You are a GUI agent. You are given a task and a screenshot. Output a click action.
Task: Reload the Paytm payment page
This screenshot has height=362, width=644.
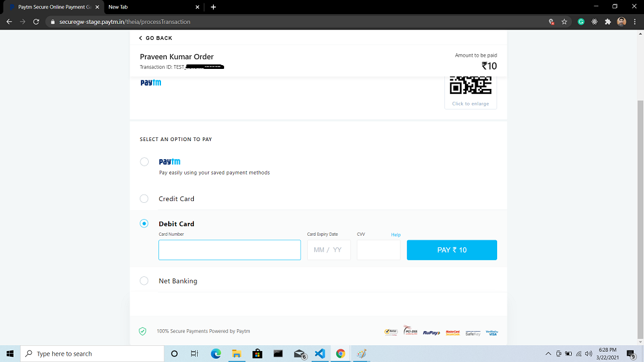tap(36, 22)
